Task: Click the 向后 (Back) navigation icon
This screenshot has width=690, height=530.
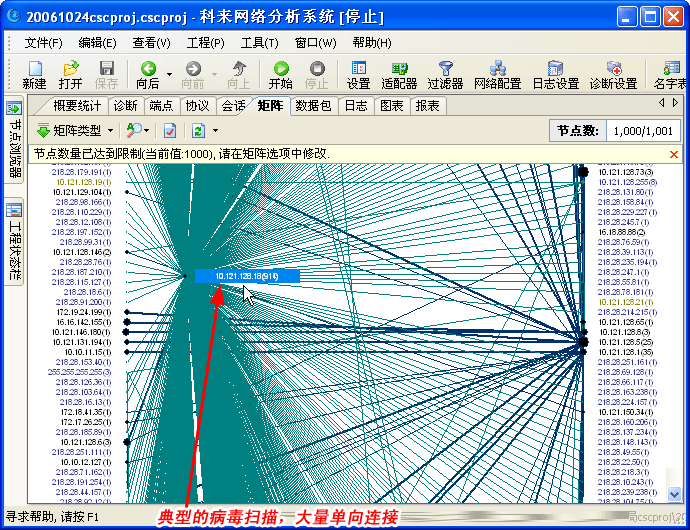Action: (x=148, y=69)
